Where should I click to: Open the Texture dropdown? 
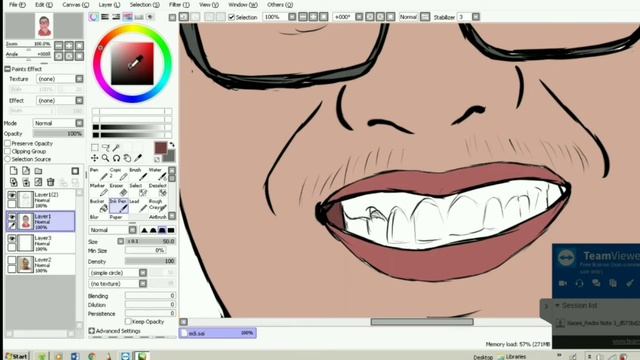click(x=60, y=79)
